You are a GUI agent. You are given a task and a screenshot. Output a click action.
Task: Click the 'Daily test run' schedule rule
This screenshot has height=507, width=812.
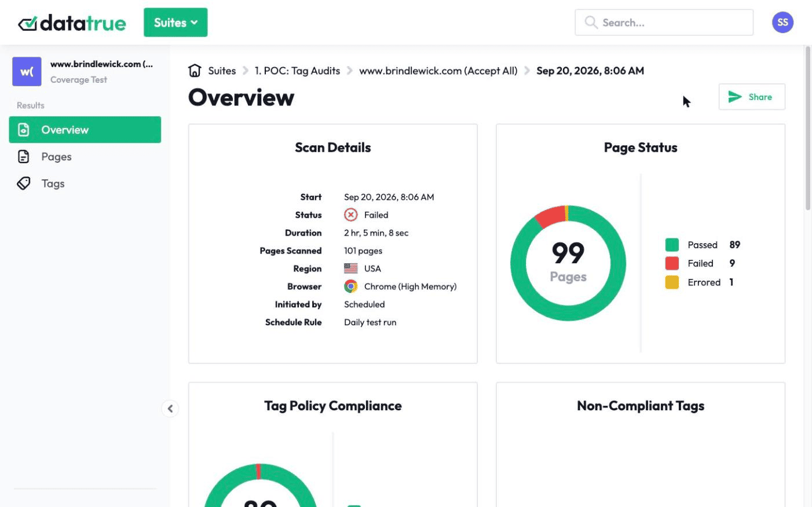(370, 322)
